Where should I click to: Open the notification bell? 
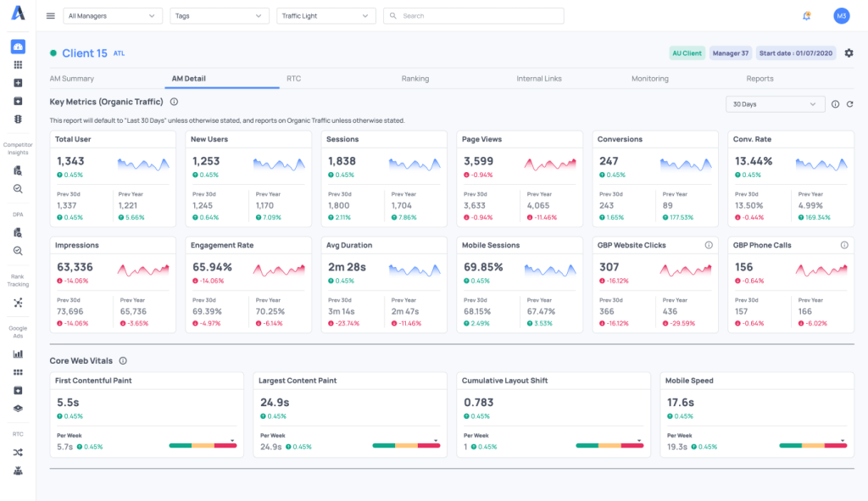click(806, 16)
